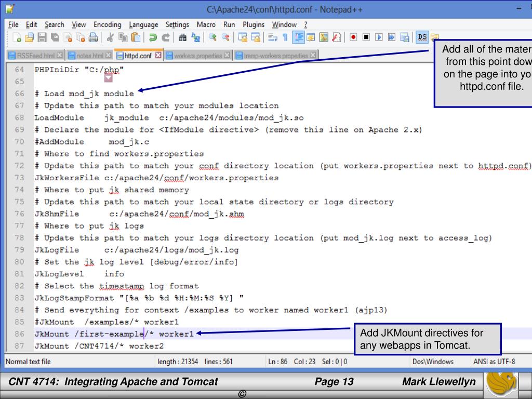The image size is (532, 399).
Task: Open the Run menu
Action: pos(229,25)
